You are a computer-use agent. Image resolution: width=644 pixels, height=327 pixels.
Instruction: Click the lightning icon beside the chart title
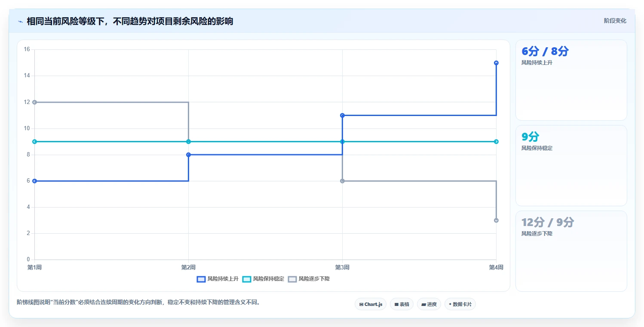(x=20, y=21)
